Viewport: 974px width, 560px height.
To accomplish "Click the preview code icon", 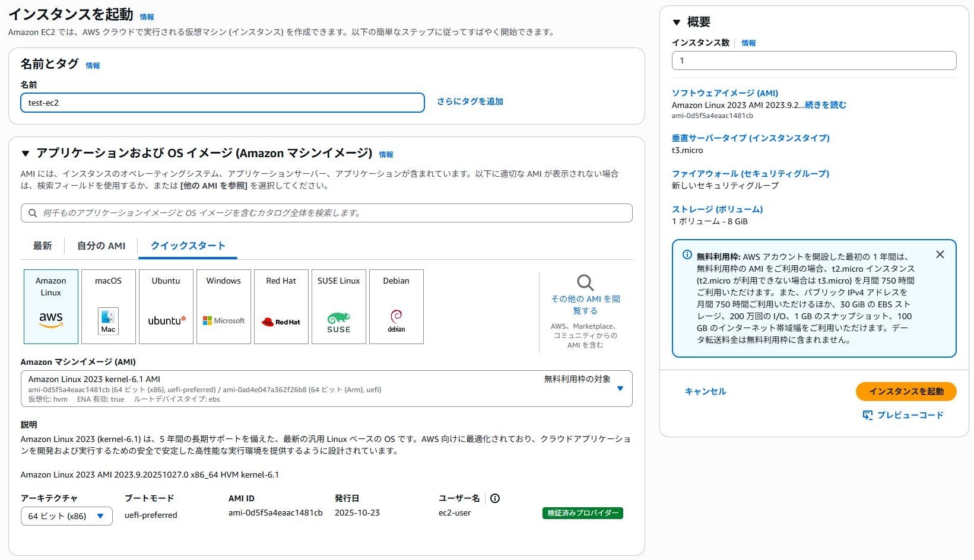I will [868, 415].
